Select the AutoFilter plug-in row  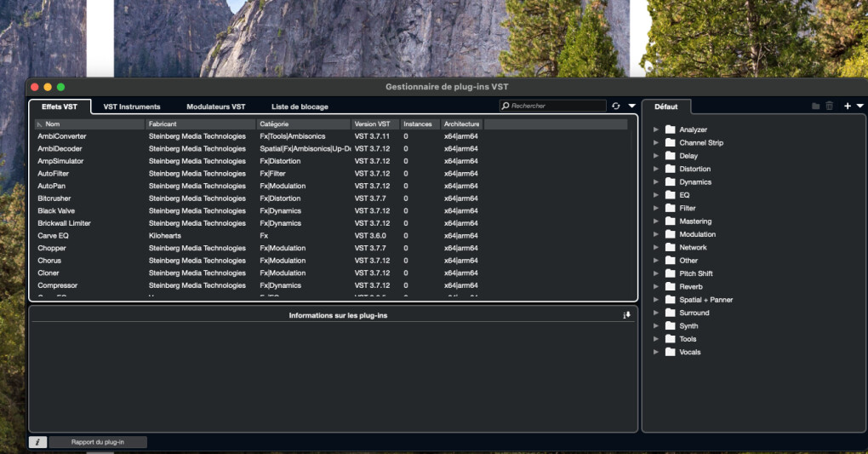pos(331,174)
